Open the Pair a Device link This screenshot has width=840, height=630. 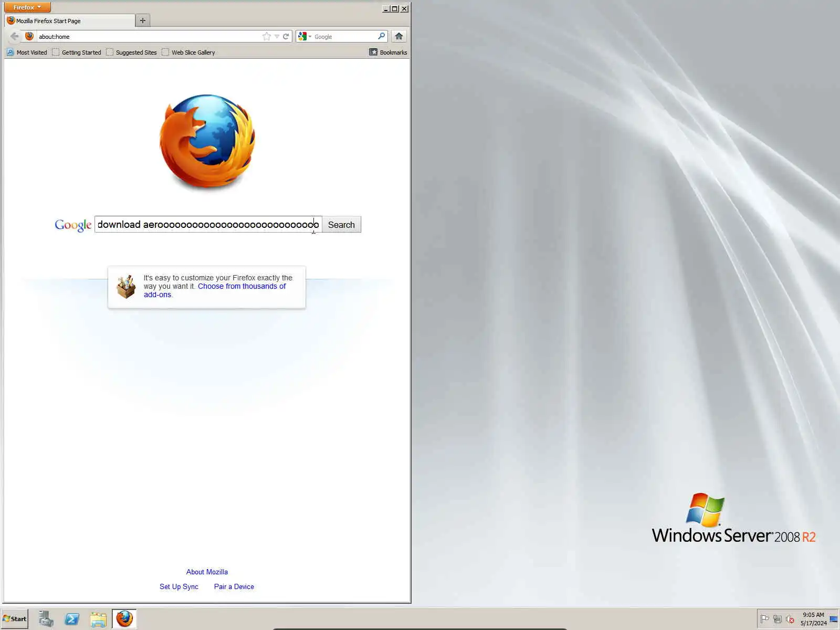tap(234, 586)
